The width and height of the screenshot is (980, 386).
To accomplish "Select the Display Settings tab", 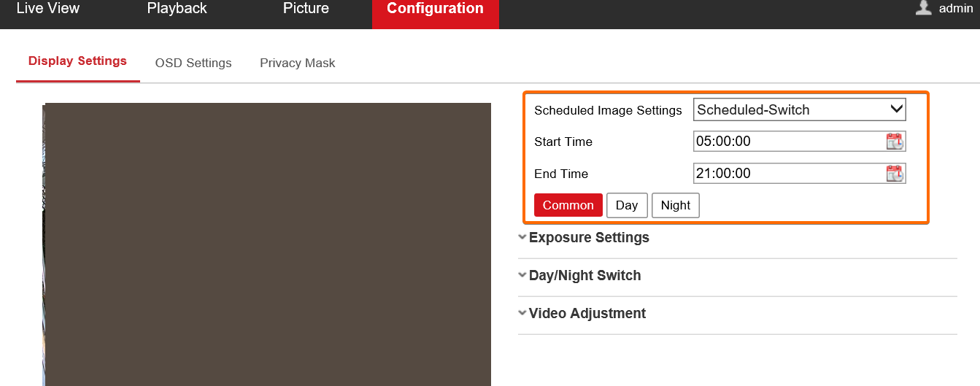I will (77, 61).
